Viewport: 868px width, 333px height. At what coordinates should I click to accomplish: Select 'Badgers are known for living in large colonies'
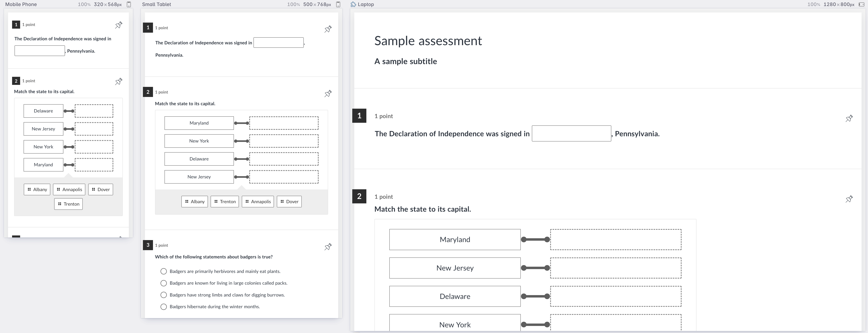tap(164, 283)
